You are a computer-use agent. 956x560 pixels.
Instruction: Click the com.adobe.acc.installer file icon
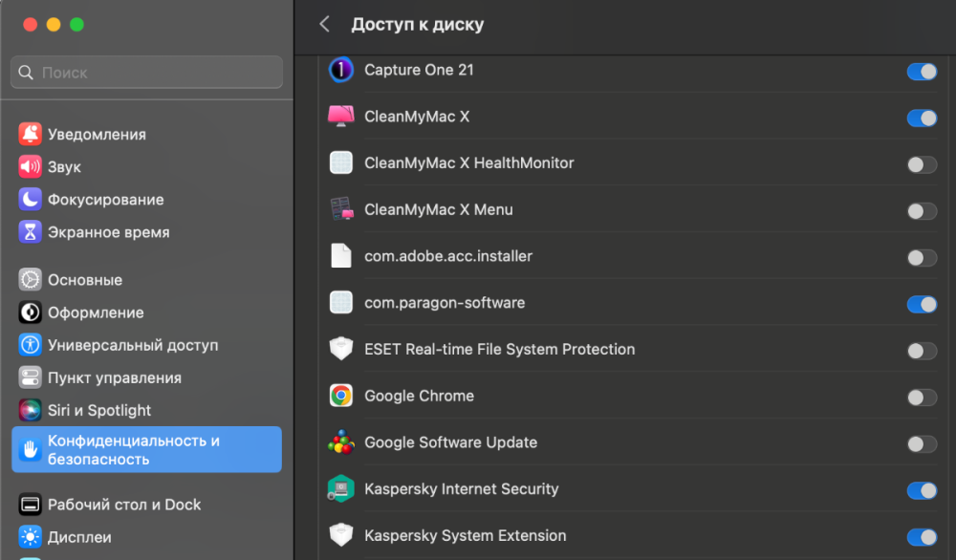coord(341,256)
